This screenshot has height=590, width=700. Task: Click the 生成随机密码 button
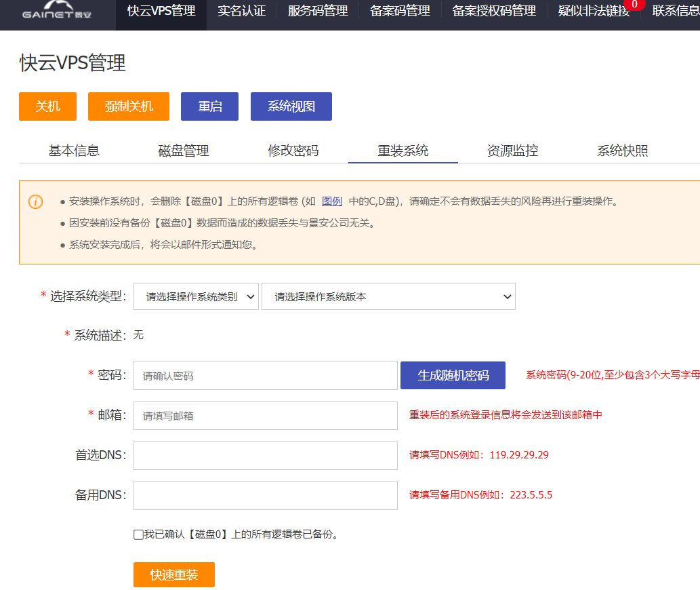453,375
